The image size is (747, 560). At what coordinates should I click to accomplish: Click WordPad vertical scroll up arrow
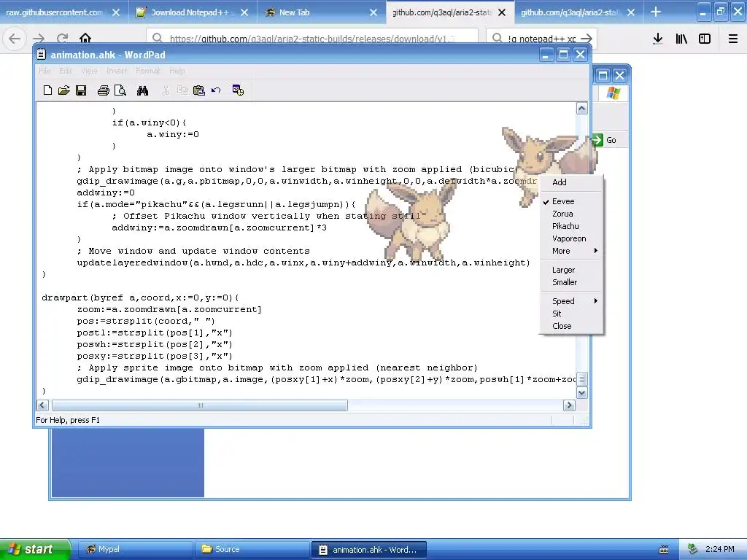pyautogui.click(x=581, y=109)
